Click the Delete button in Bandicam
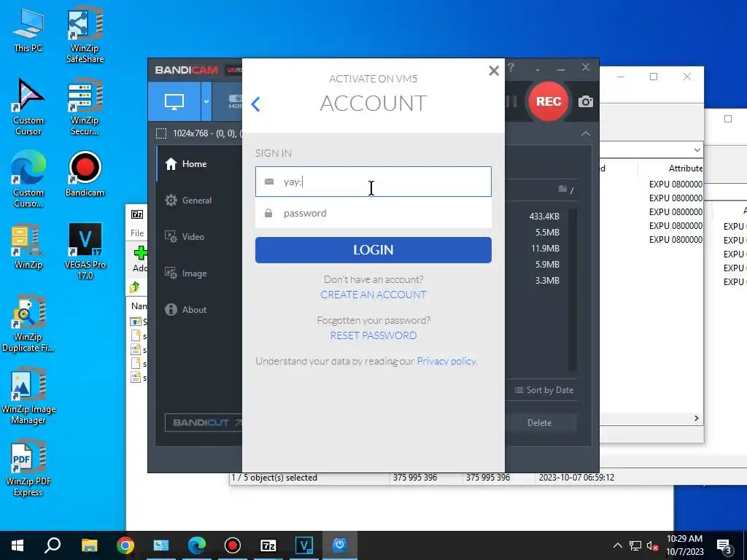The width and height of the screenshot is (747, 560). click(539, 423)
